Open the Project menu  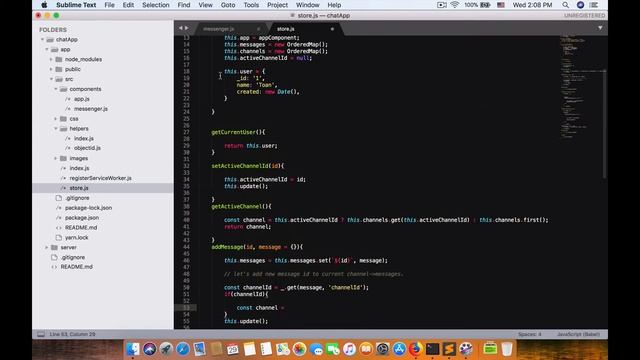(x=277, y=5)
